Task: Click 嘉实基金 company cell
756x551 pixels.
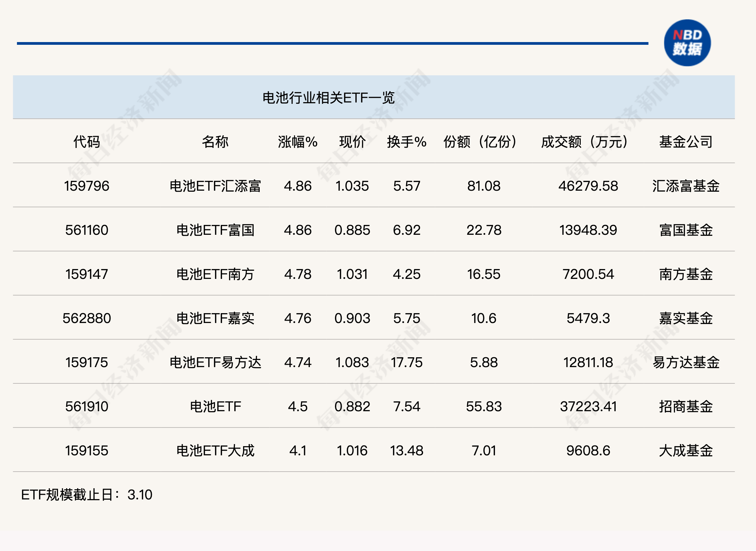Action: [x=685, y=318]
